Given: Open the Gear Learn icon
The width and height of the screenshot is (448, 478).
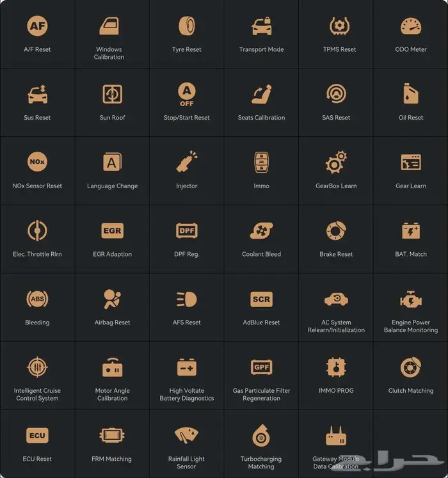Looking at the screenshot, I should point(411,162).
